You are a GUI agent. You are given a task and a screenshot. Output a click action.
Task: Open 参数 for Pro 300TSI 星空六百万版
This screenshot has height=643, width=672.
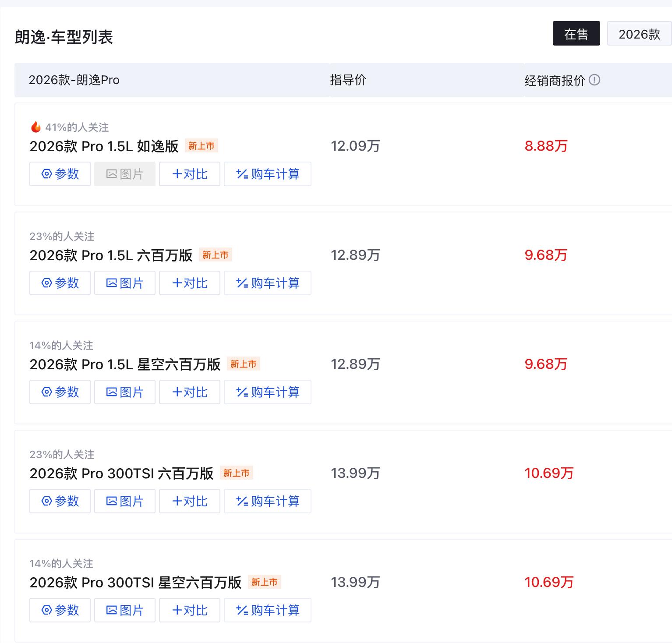60,610
